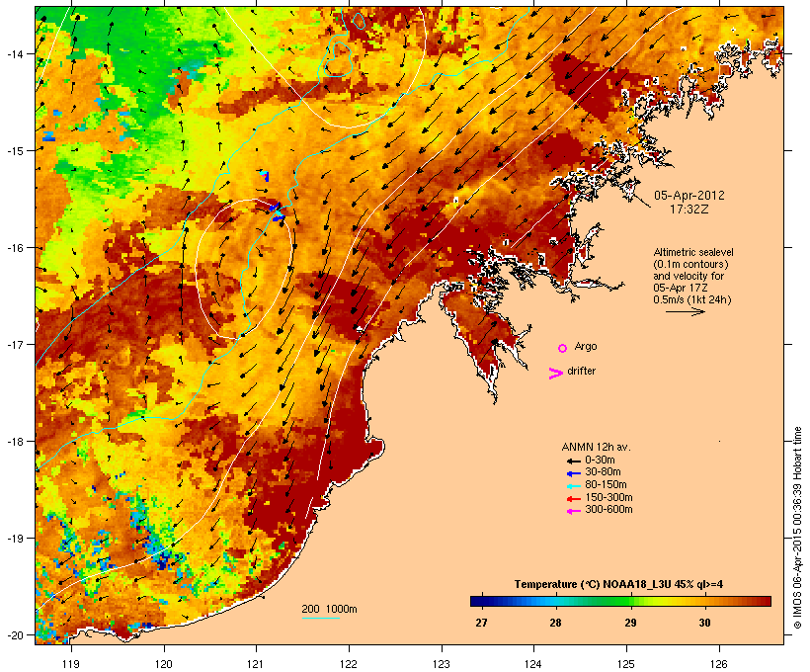Screen dimensions: 810x672
Task: Click the blue ANMN mooring arrows near 121E 15.6S
Action: click(278, 212)
